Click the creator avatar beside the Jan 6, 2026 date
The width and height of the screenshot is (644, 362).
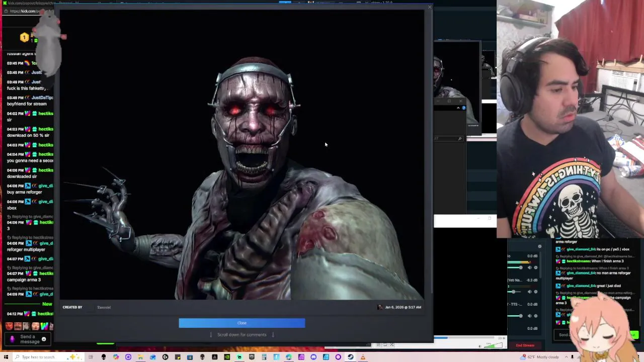tap(380, 307)
